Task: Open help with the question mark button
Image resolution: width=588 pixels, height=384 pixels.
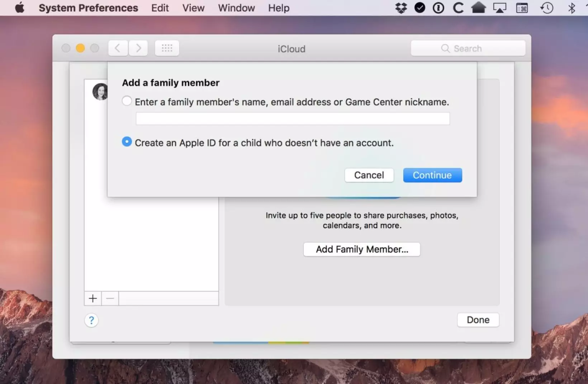Action: 91,320
